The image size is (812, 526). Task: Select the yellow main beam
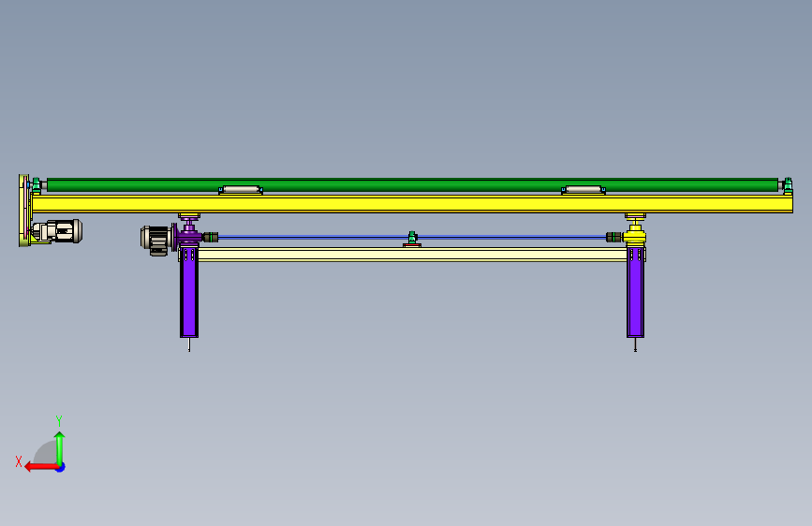click(412, 204)
